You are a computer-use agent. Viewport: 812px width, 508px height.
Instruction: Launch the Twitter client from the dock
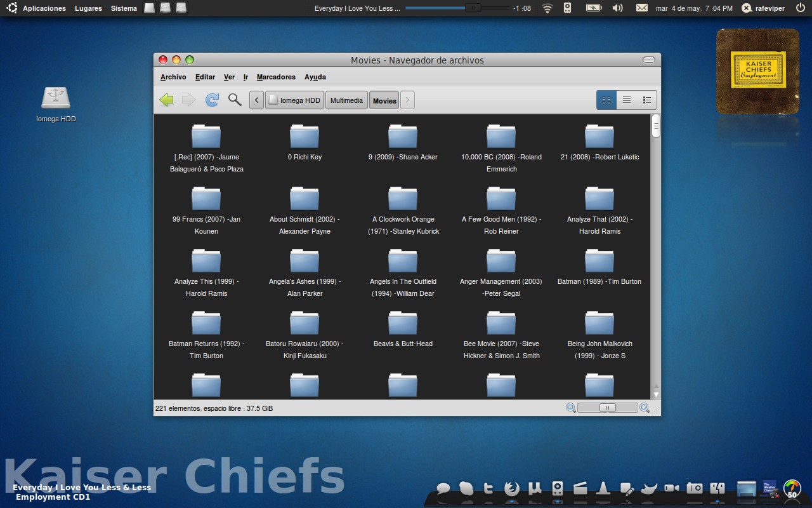tap(488, 489)
